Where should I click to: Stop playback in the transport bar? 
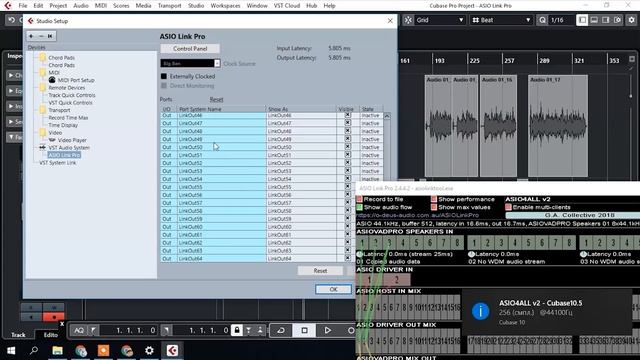pos(304,330)
